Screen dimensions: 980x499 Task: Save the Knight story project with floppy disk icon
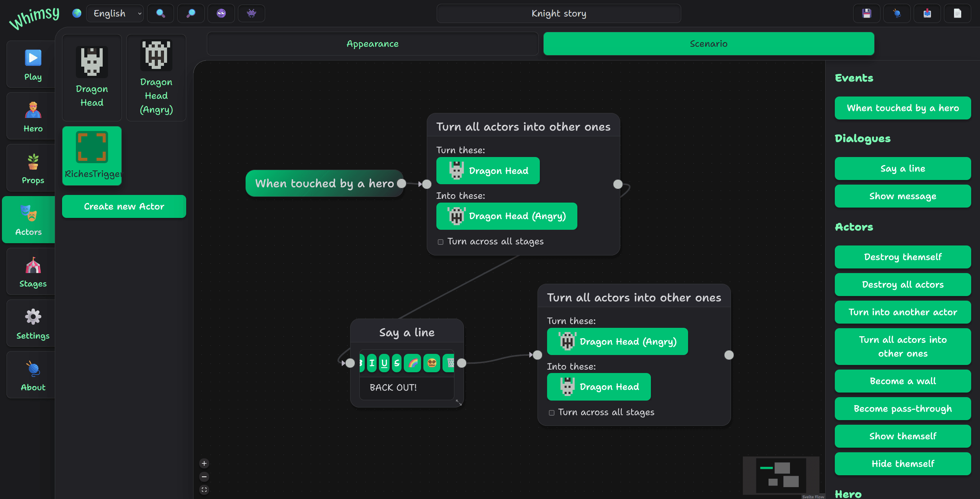coord(867,13)
